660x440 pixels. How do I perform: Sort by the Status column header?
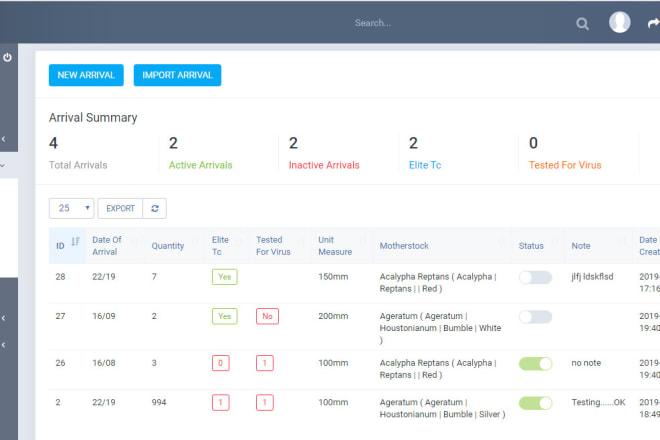[x=538, y=245]
